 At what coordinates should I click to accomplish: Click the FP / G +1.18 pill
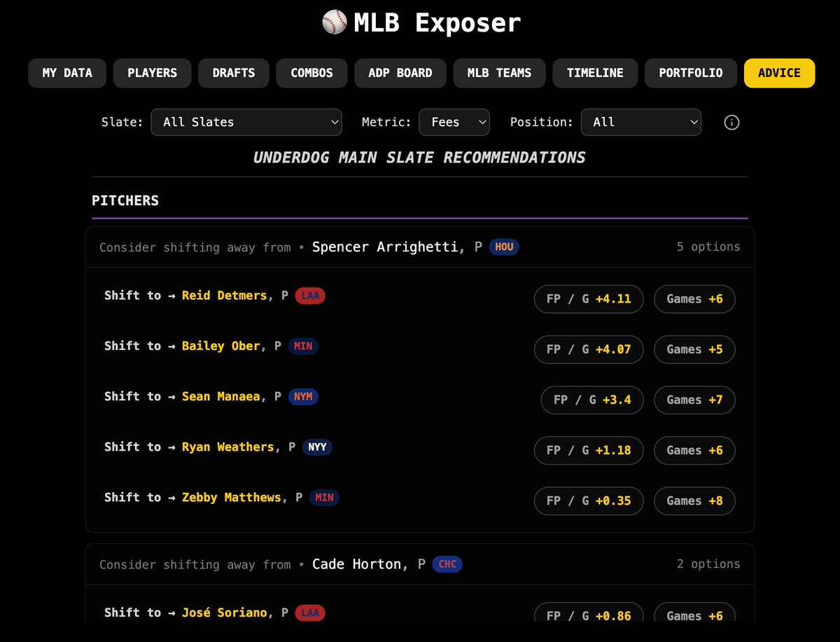[x=589, y=450]
